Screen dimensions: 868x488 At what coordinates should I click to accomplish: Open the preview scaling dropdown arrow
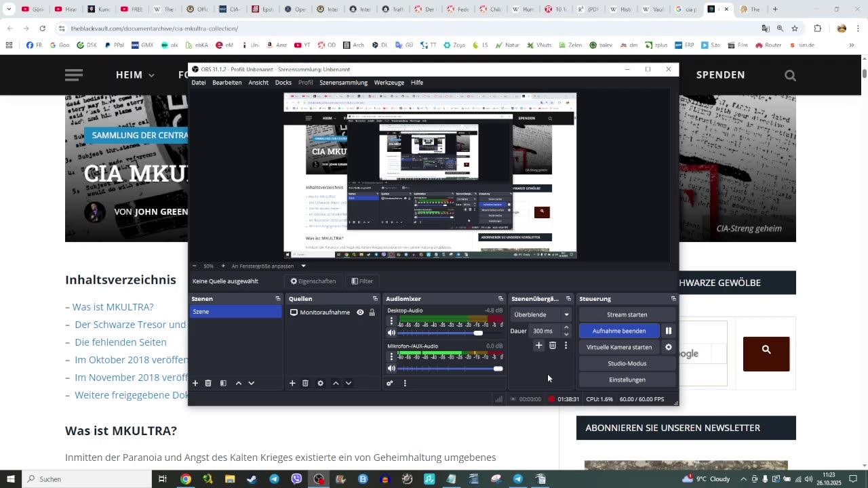(x=303, y=266)
